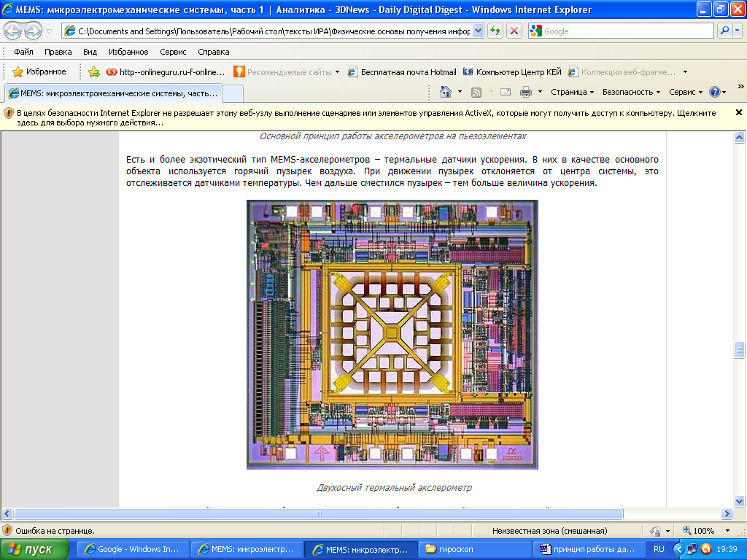Screen dimensions: 747x560
Task: Select the MEMS микроэлектромеханические системы tab
Action: click(x=113, y=93)
